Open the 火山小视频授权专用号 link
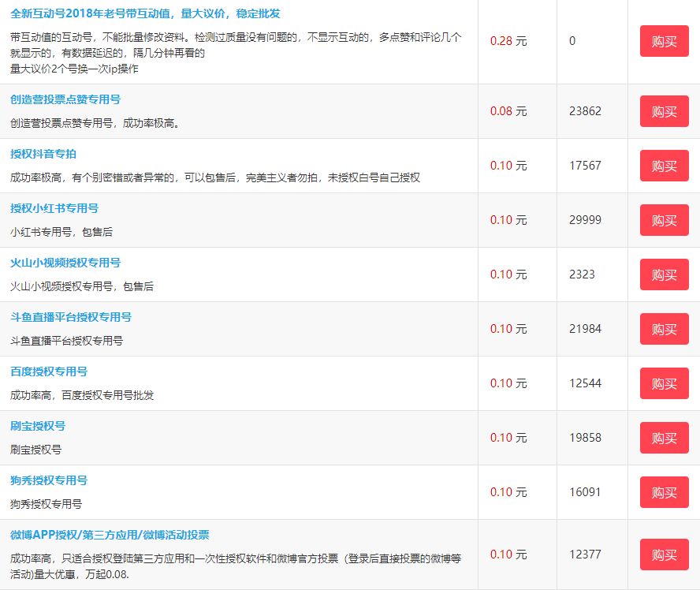 [x=65, y=263]
